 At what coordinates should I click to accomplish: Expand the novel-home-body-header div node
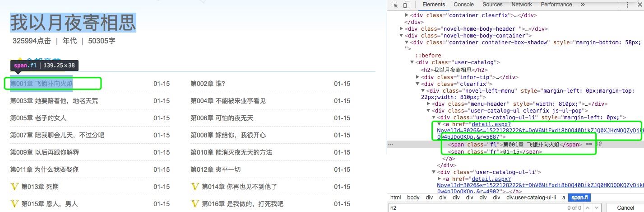402,29
